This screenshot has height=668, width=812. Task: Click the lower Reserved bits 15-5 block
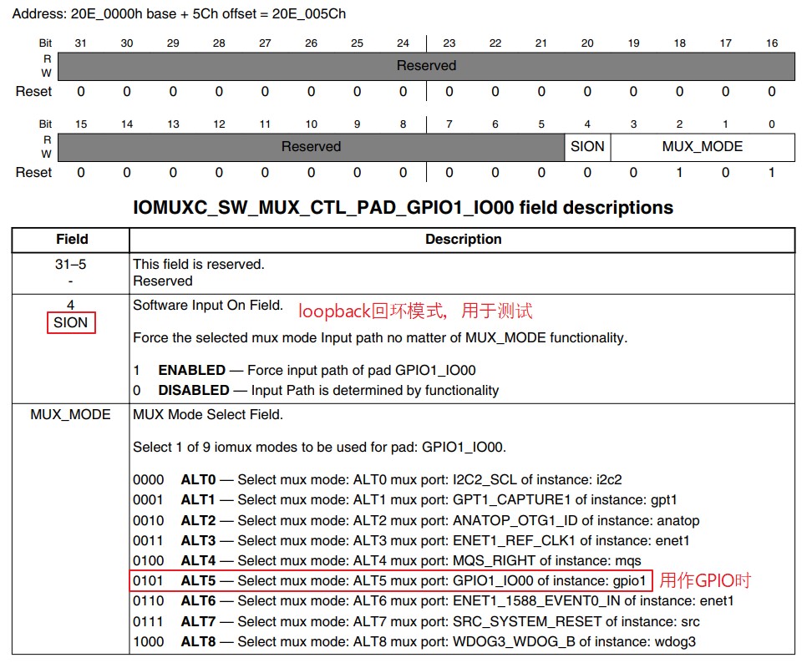[312, 147]
